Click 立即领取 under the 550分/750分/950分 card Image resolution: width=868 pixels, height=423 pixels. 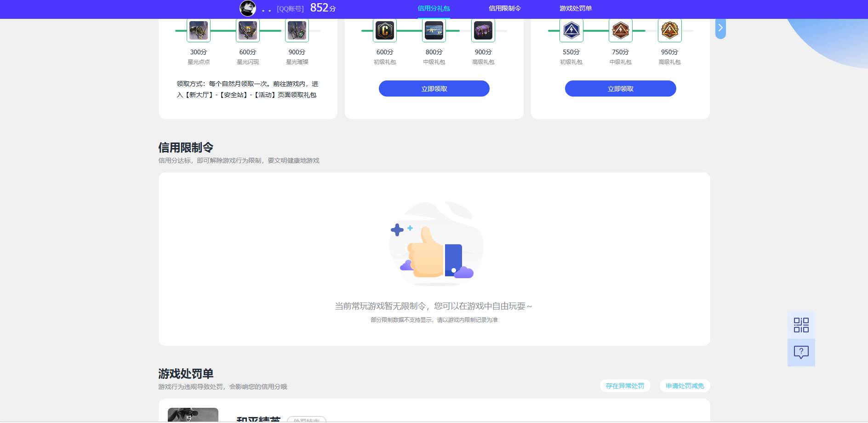point(621,89)
